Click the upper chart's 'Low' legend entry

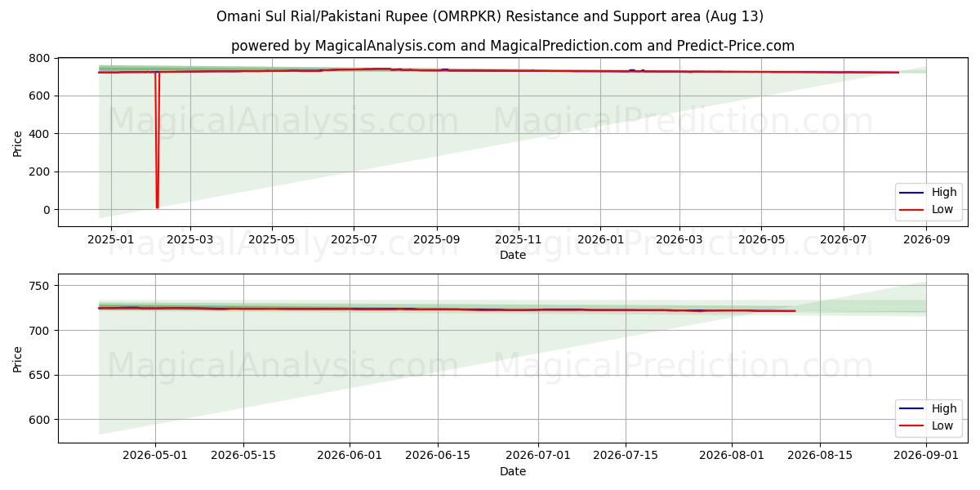point(927,209)
